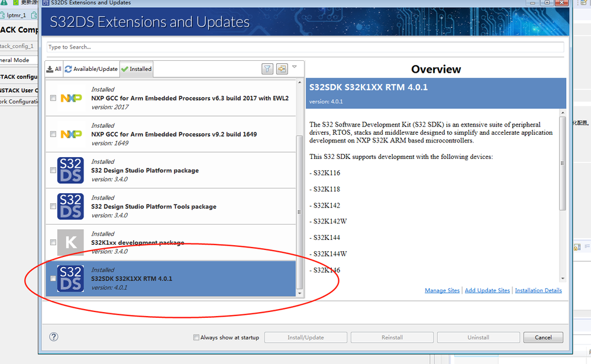
Task: Click the Overview title S32SDK S32K1XX RTM 4.0.1
Action: pyautogui.click(x=368, y=87)
